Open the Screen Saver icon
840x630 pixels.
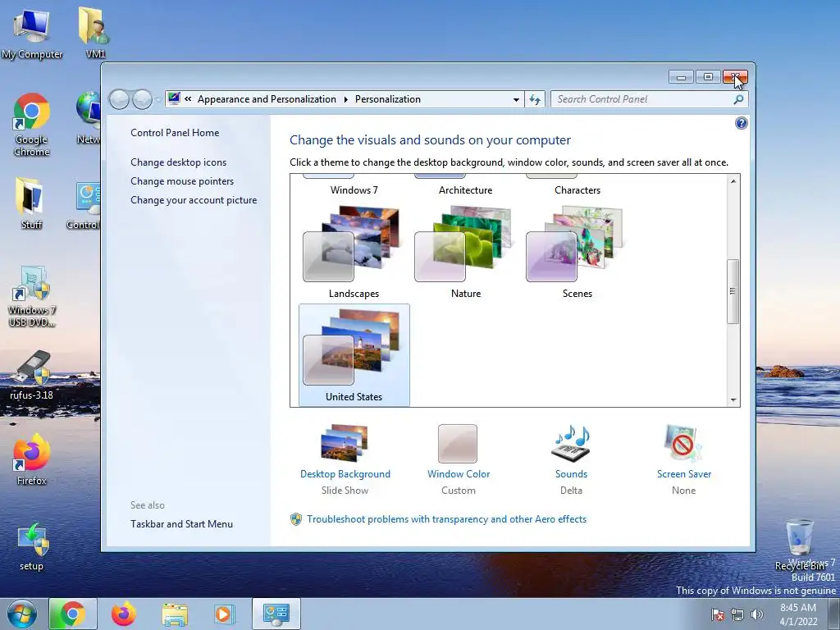[683, 443]
